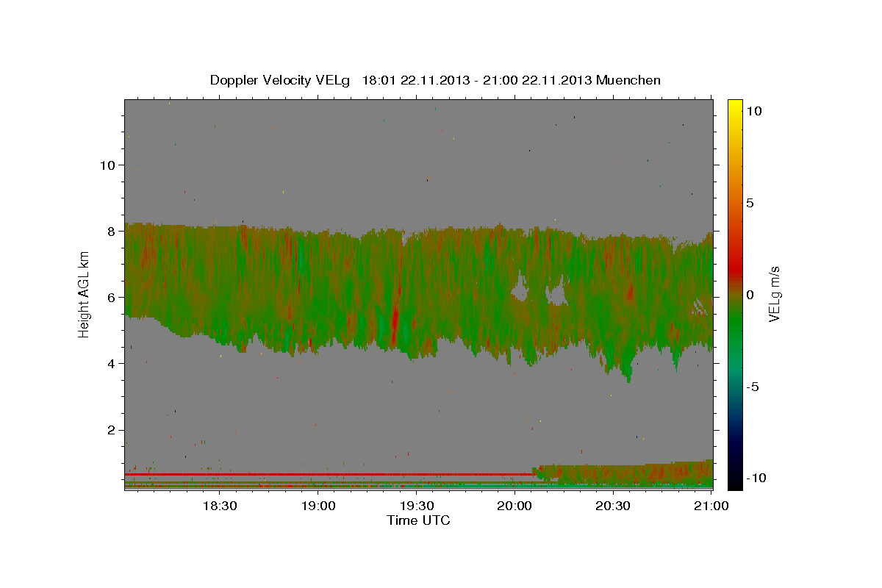Click the height tick label 2

point(111,430)
